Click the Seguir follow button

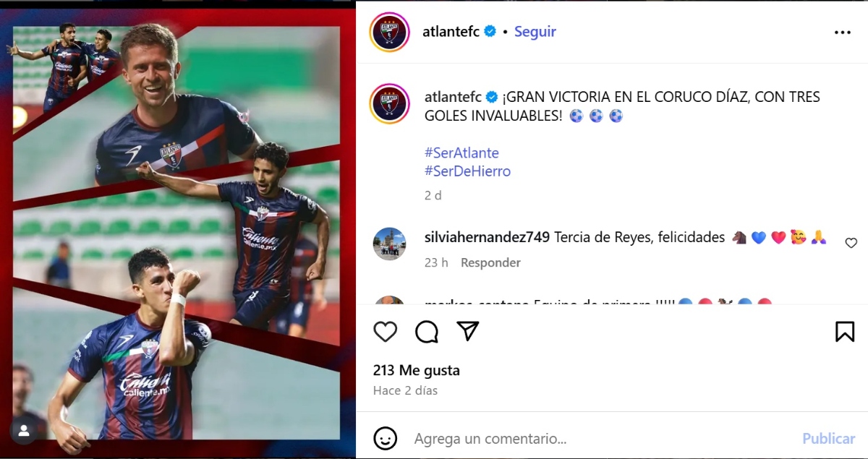tap(535, 32)
